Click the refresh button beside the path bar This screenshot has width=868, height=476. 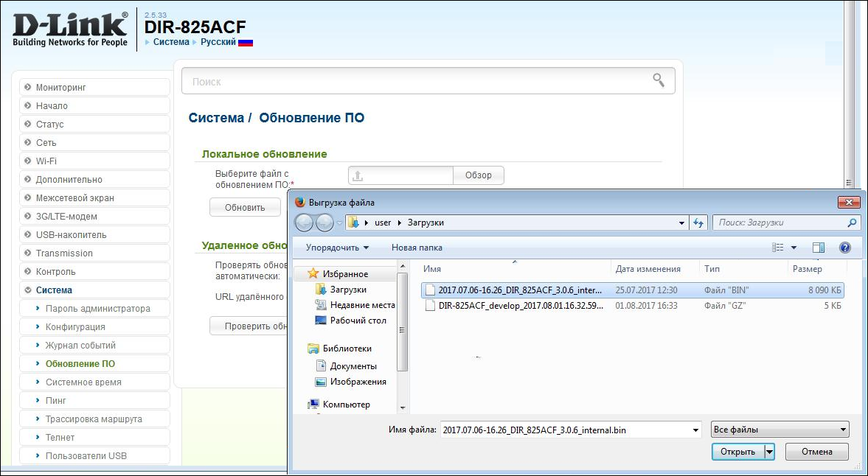(699, 223)
